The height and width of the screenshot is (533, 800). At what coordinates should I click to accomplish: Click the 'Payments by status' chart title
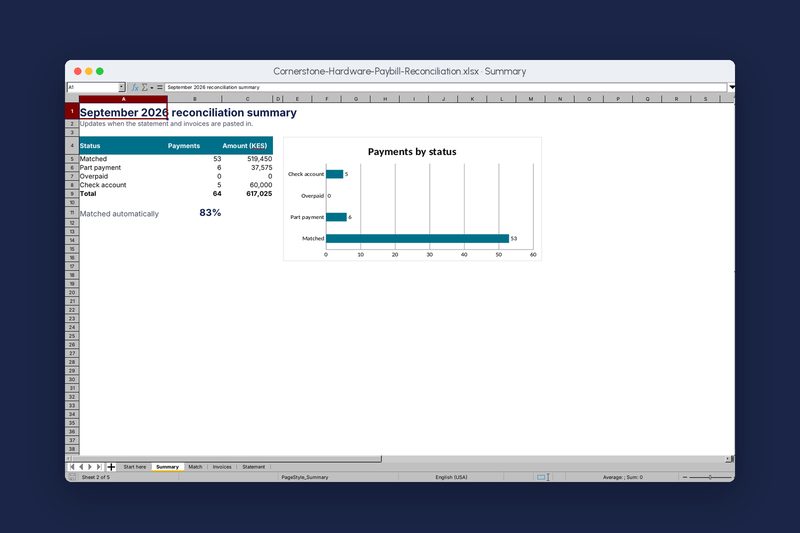click(x=412, y=152)
